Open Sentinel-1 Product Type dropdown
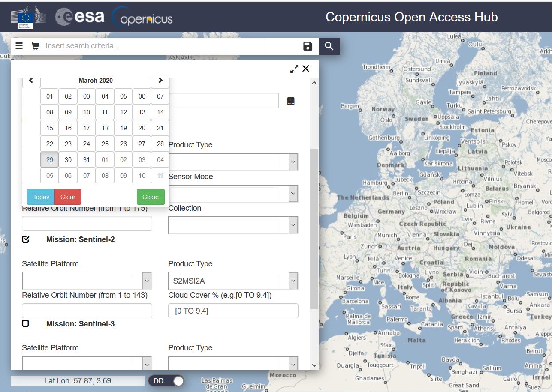The image size is (552, 392). pos(233,162)
